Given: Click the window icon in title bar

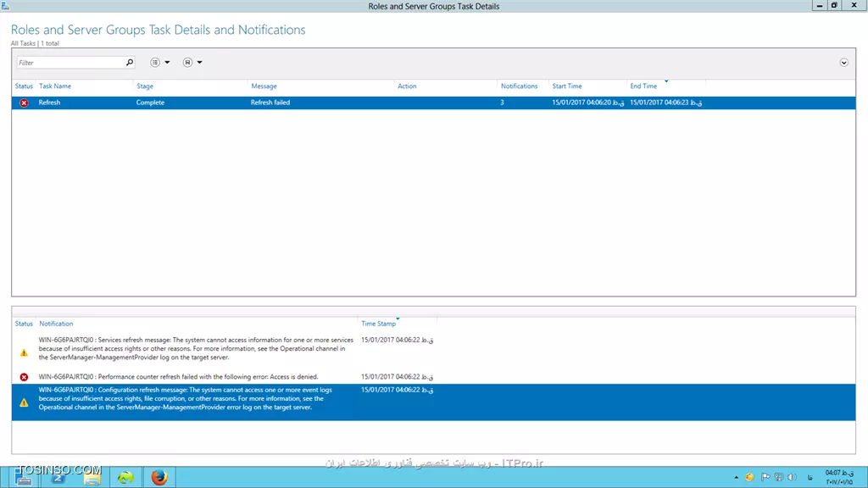Looking at the screenshot, I should click(x=6, y=6).
